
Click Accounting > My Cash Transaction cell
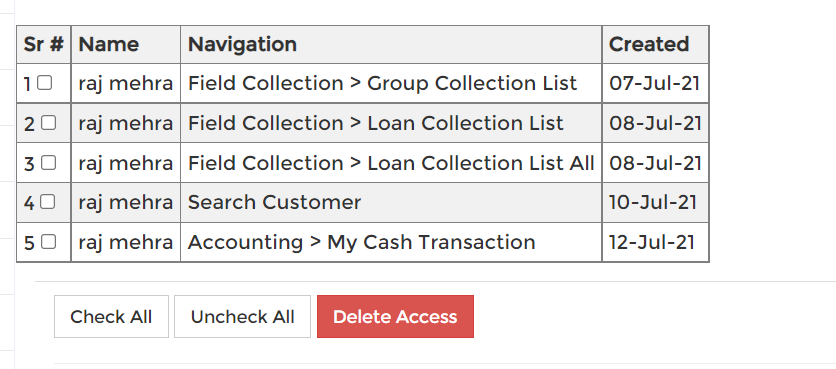click(x=391, y=242)
